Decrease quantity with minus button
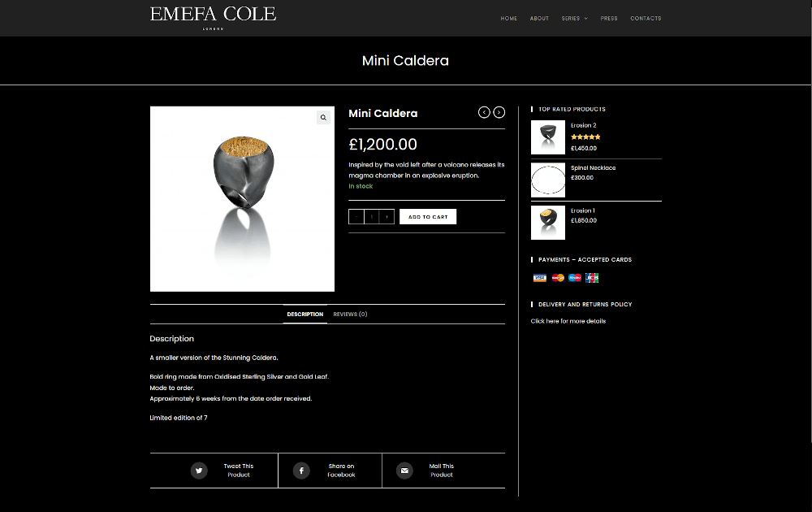This screenshot has height=512, width=812. tap(356, 217)
